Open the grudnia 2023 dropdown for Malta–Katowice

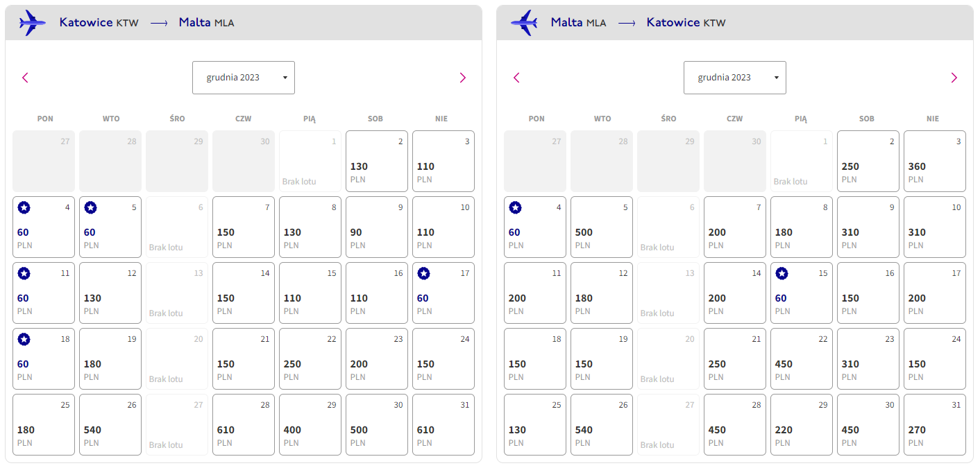(x=735, y=78)
